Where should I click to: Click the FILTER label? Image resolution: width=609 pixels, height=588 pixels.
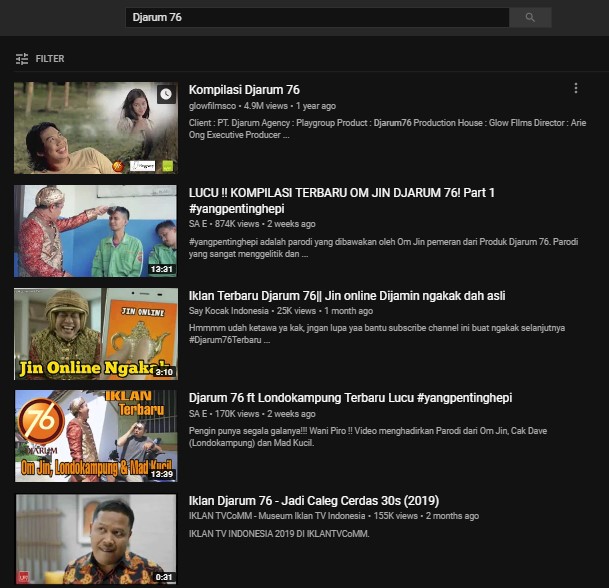tap(50, 59)
